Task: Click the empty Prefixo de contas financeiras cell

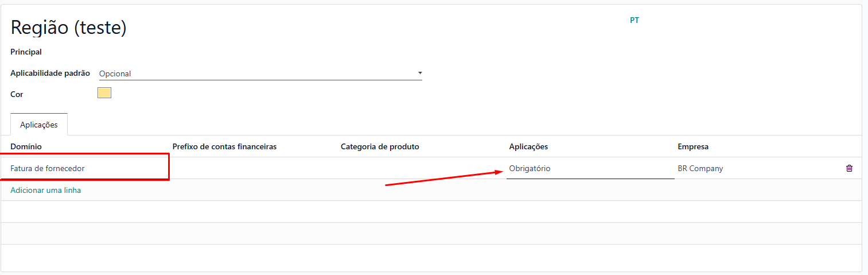Action: (x=253, y=168)
